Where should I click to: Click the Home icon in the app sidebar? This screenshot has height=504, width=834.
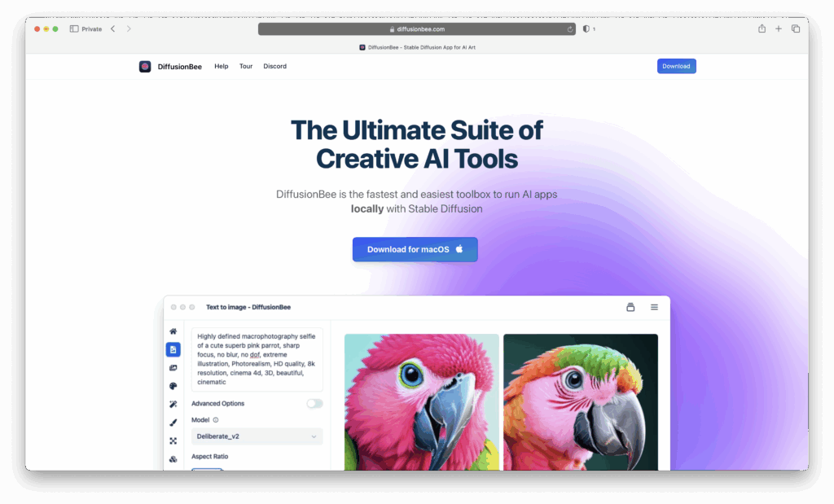point(173,331)
